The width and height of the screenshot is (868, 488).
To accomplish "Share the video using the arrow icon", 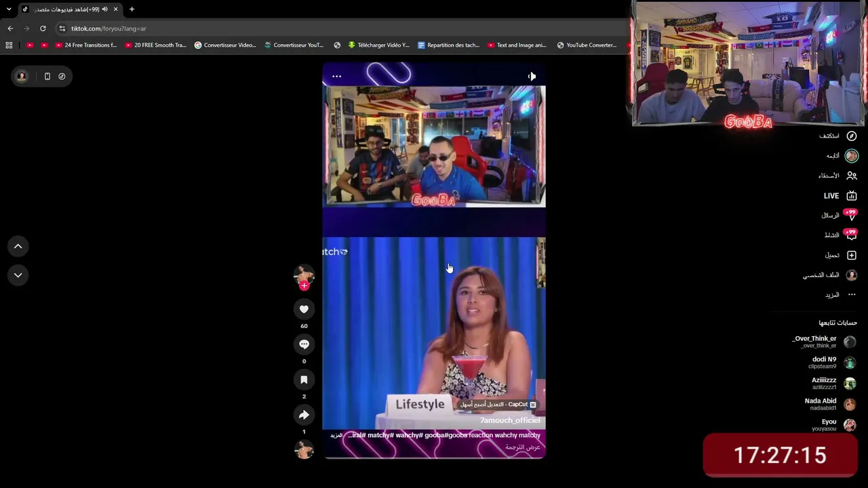I will (x=304, y=415).
